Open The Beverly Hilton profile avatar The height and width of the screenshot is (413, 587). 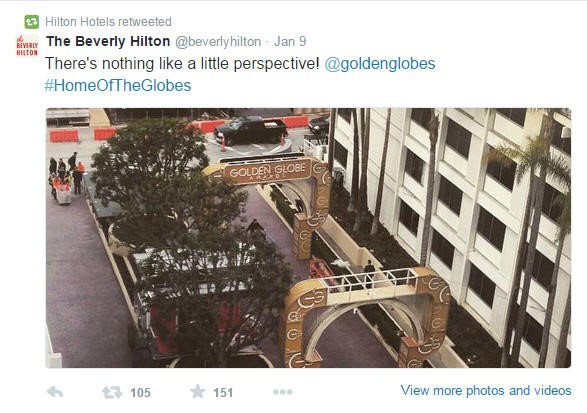point(27,45)
